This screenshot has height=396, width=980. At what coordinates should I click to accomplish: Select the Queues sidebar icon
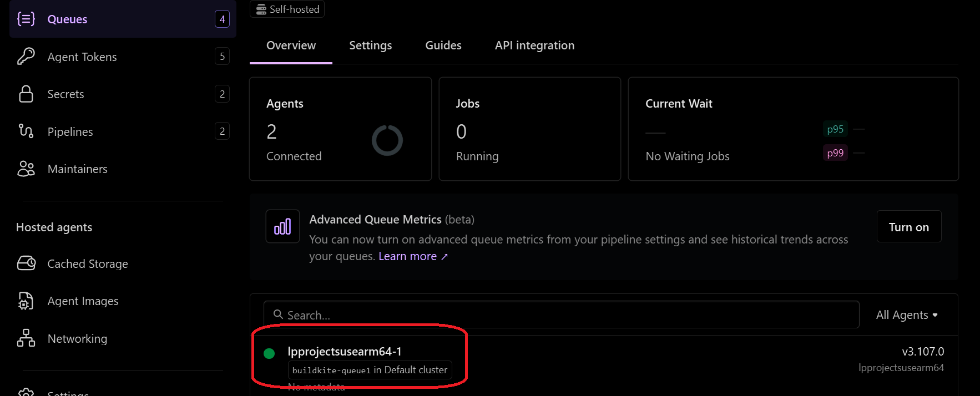click(x=26, y=18)
